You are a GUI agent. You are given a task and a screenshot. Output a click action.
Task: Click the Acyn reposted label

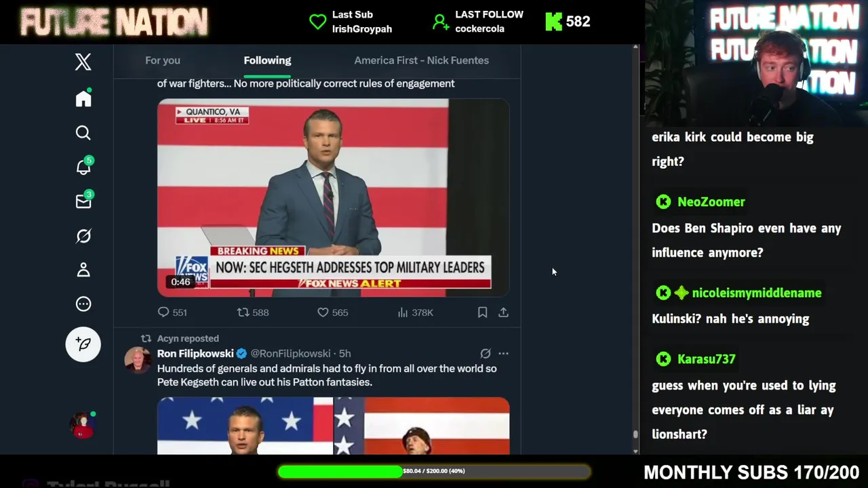[x=188, y=338]
